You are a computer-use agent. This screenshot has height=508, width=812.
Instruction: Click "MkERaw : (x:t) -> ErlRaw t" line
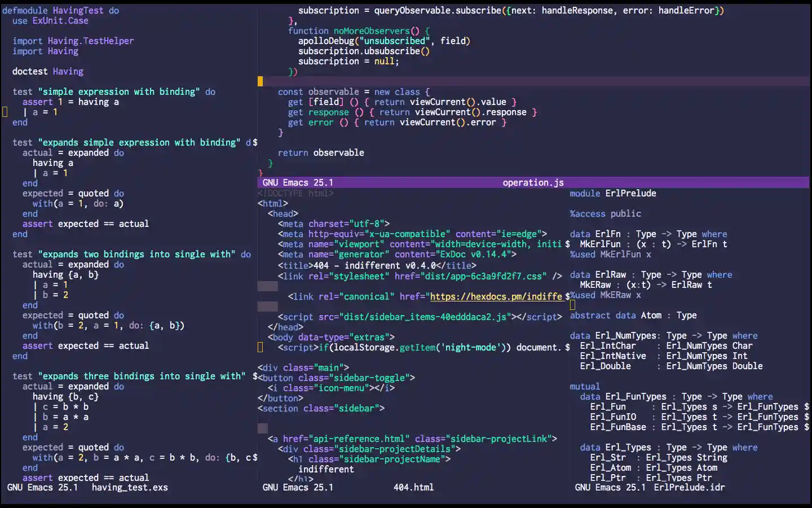tap(646, 284)
